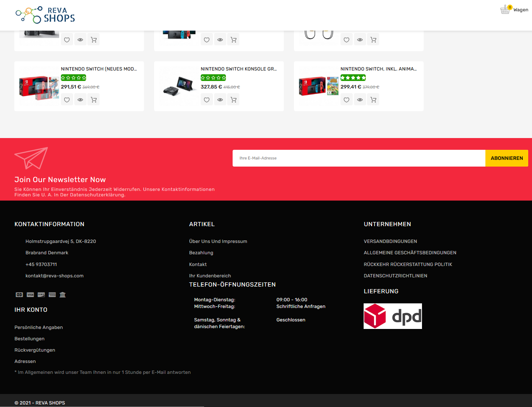Open Nintendo Switch, Inkl. Anima... product image
Image resolution: width=532 pixels, height=407 pixels.
point(319,86)
